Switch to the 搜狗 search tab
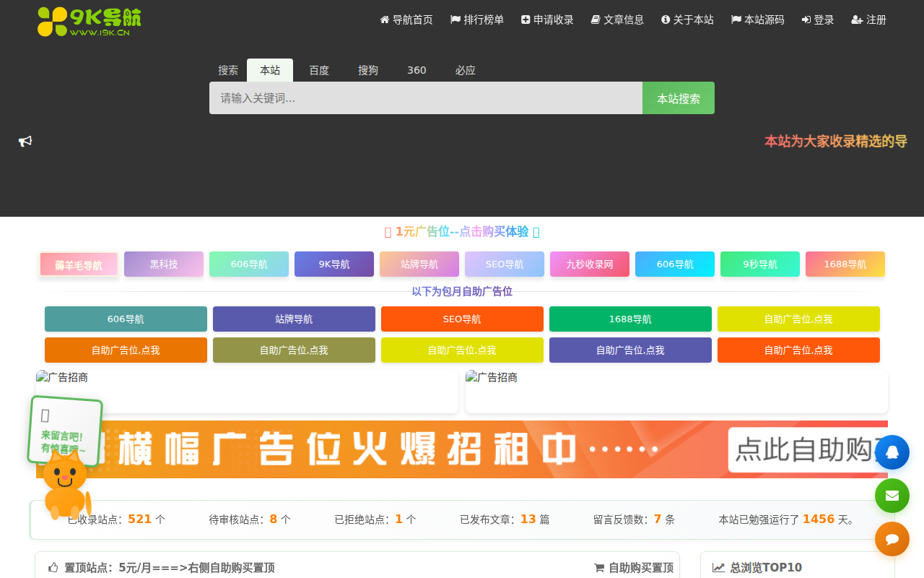The height and width of the screenshot is (578, 924). pos(367,70)
